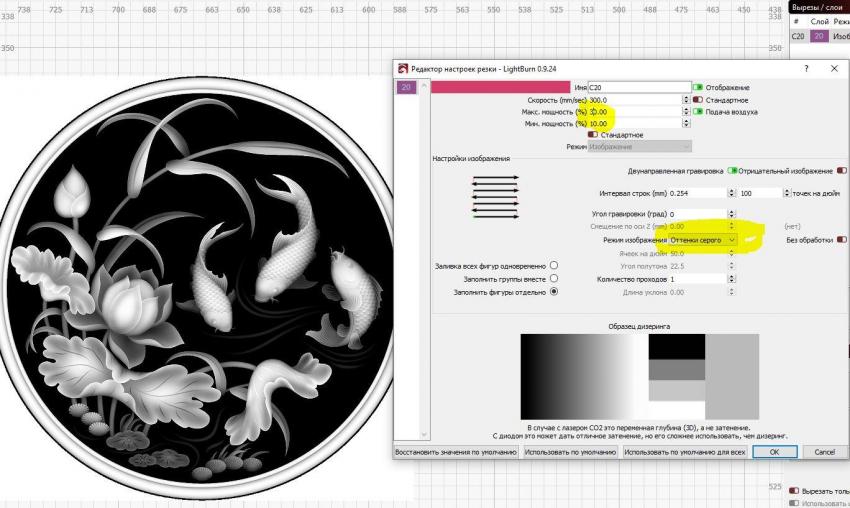Enable the Отрицательное изображение switch
The width and height of the screenshot is (850, 508).
click(x=841, y=170)
